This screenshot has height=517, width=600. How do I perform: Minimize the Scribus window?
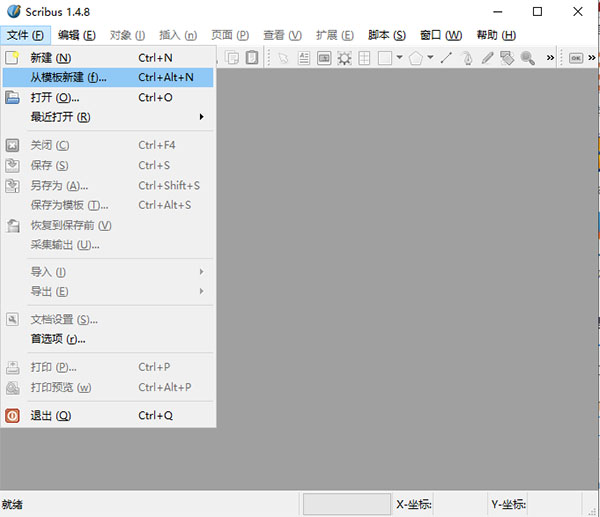(497, 12)
